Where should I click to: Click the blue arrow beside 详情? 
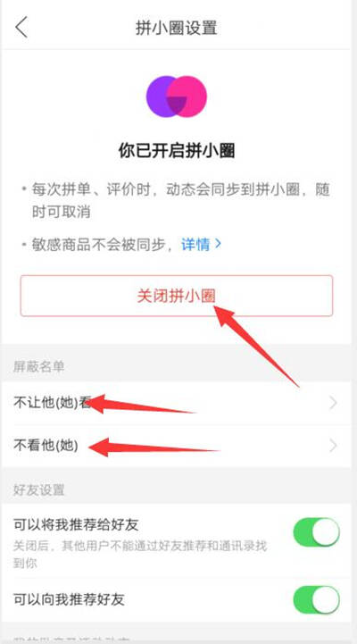[x=219, y=244]
